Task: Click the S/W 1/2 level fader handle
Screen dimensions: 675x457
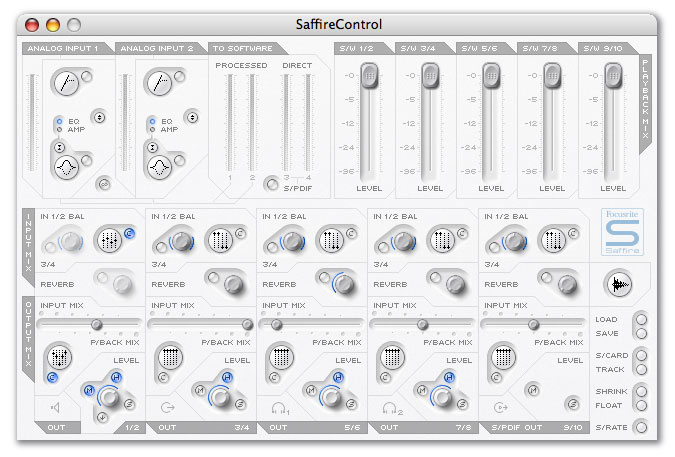Action: pos(369,74)
